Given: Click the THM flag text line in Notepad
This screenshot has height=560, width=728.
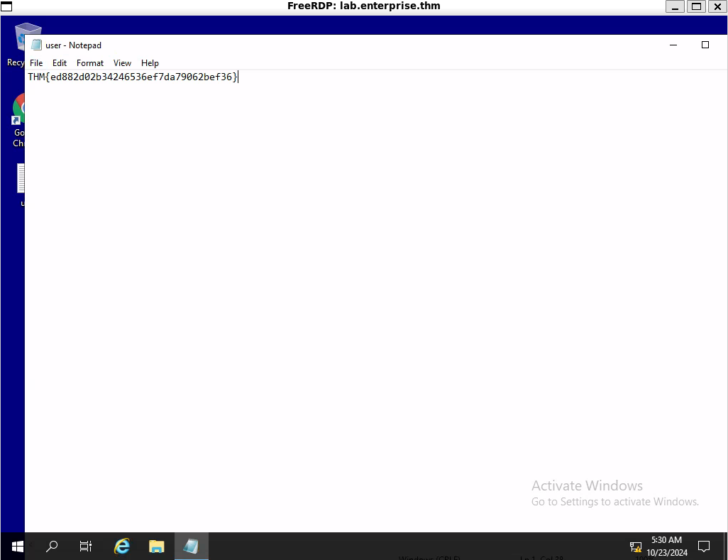Looking at the screenshot, I should pos(133,77).
